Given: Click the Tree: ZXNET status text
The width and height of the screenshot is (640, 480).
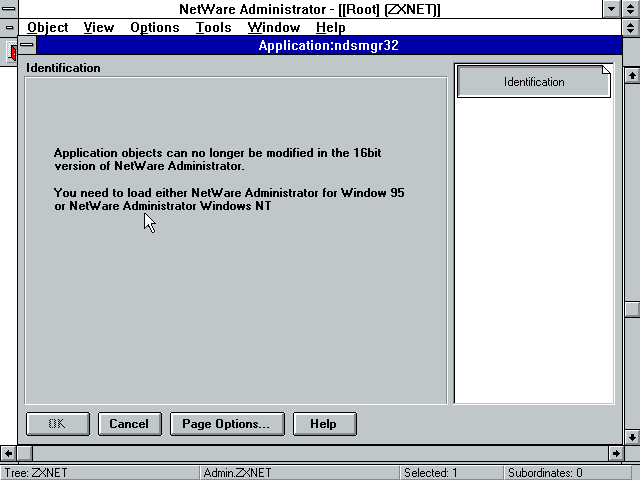Looking at the screenshot, I should pos(36,473).
